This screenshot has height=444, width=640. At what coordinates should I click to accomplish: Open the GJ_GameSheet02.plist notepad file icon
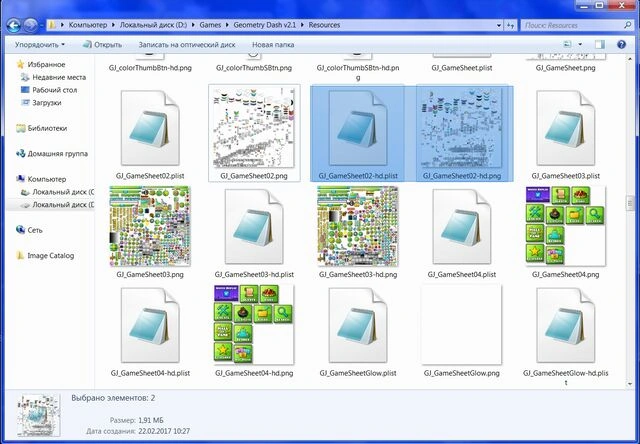[x=150, y=128]
